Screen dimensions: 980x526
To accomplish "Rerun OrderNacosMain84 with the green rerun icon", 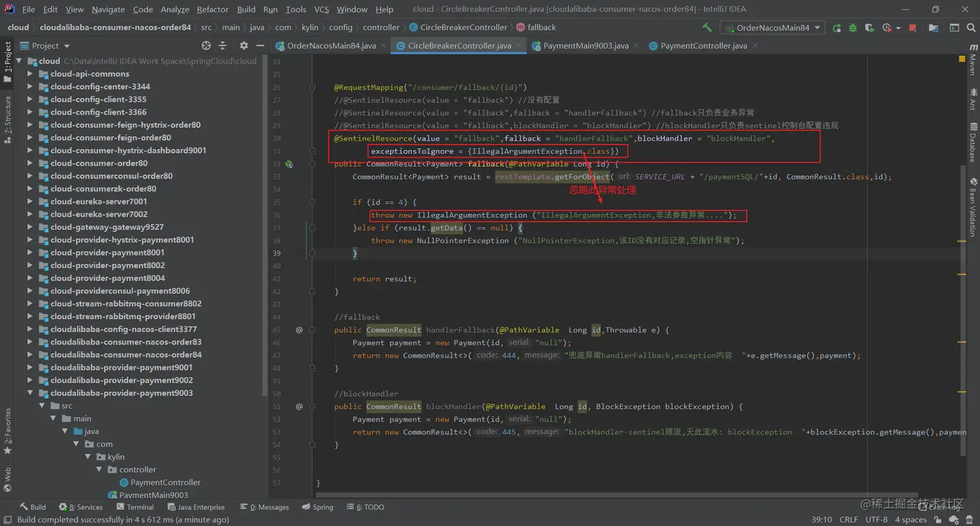I will (837, 28).
